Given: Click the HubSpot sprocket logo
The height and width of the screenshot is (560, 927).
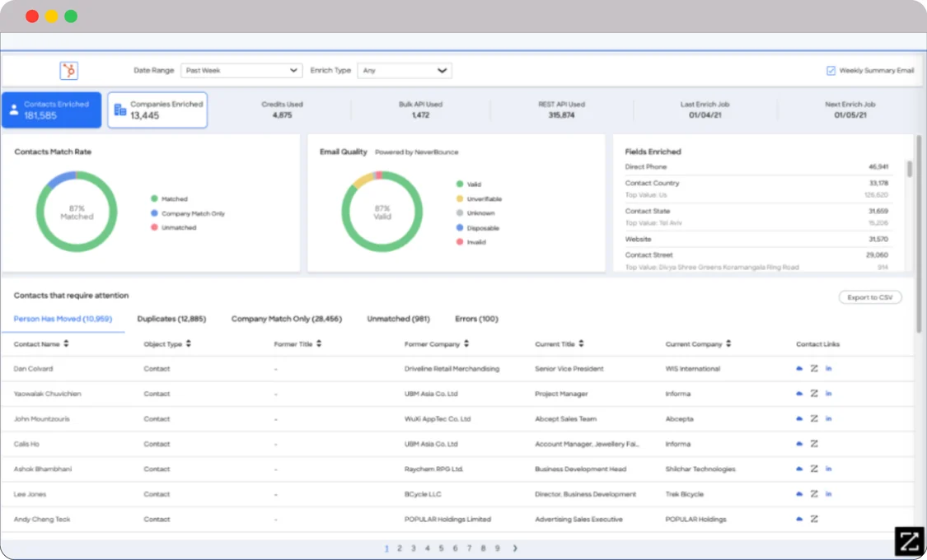Looking at the screenshot, I should click(x=68, y=70).
